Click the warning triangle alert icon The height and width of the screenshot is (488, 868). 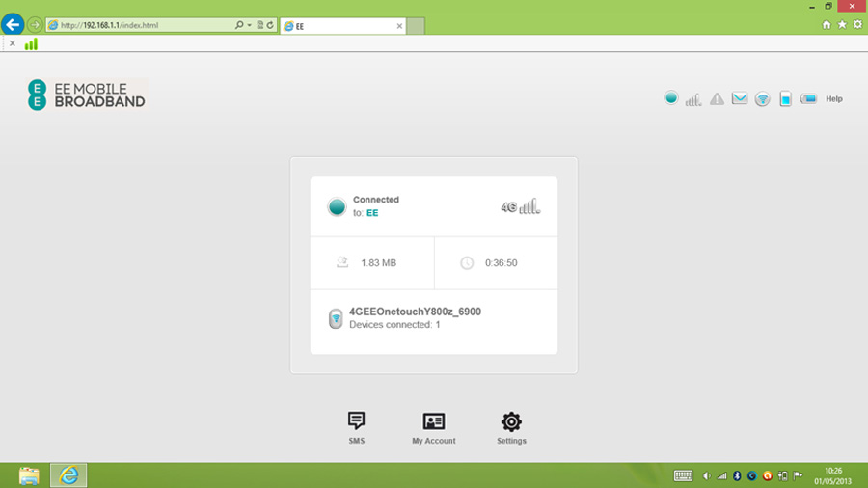point(717,99)
